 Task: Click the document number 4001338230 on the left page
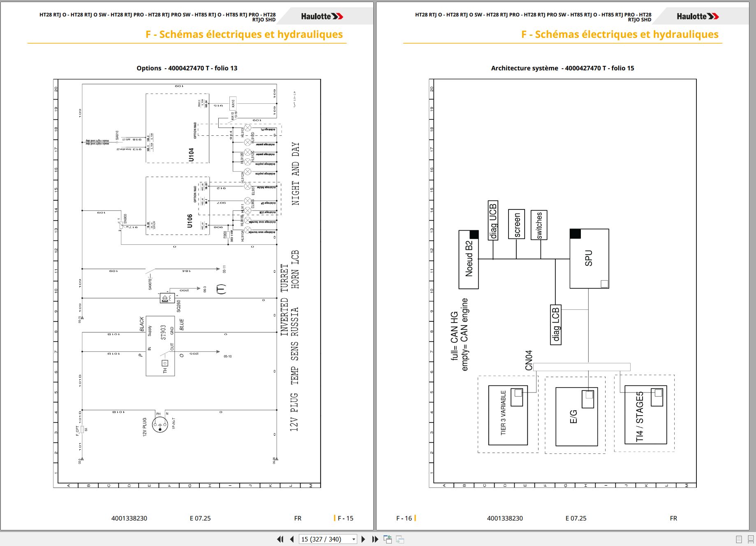(129, 518)
